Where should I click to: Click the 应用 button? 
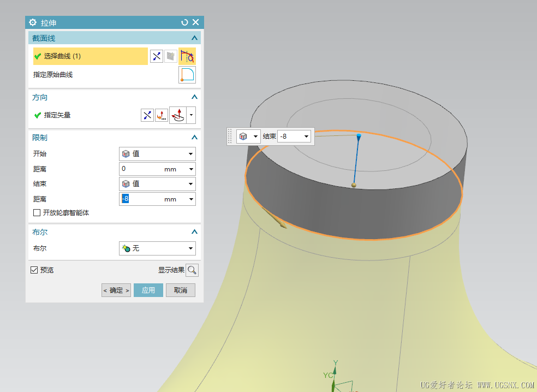(148, 290)
